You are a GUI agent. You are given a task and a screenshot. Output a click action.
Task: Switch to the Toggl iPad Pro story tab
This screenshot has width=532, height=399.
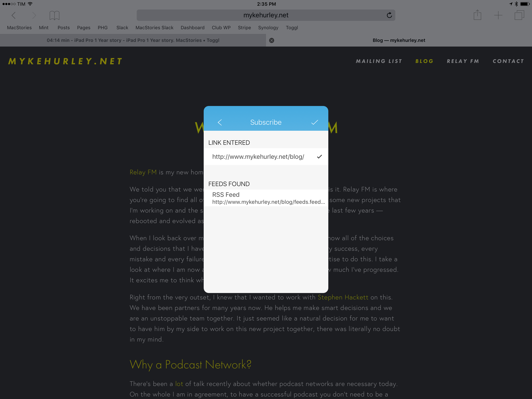133,41
